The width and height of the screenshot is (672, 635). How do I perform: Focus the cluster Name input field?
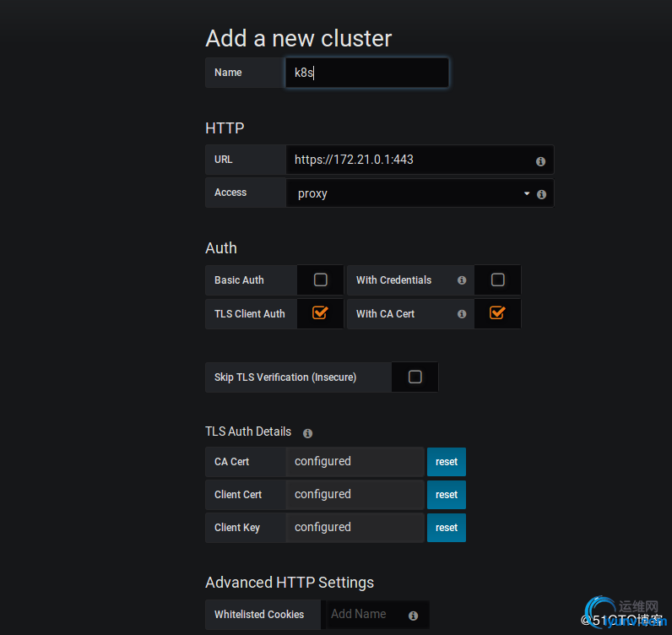[x=367, y=73]
